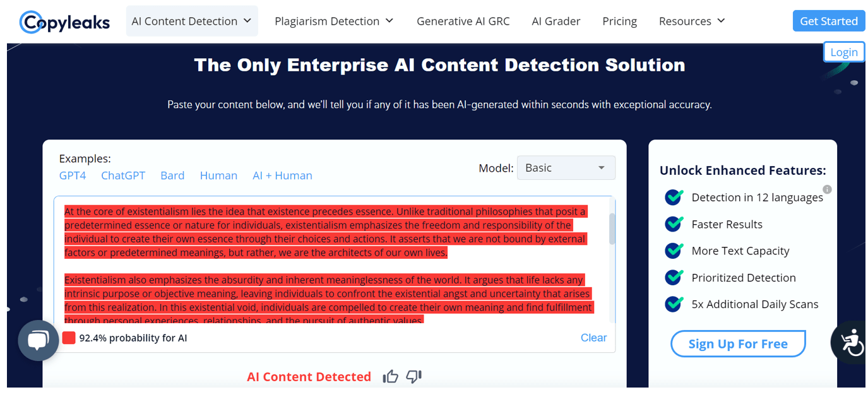Click the 'Paste your content below' subtitle
This screenshot has height=409, width=868.
coord(439,105)
